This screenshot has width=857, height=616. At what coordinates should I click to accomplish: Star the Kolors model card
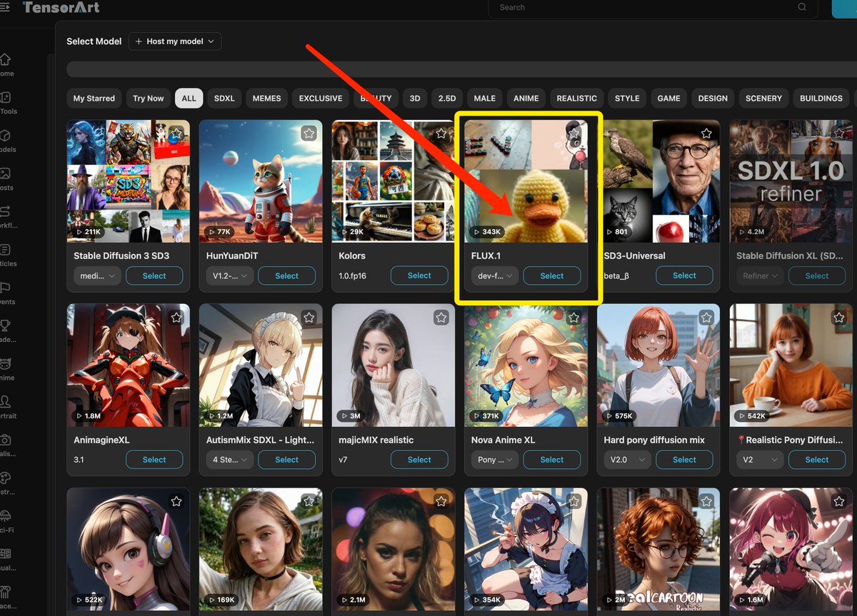[441, 133]
